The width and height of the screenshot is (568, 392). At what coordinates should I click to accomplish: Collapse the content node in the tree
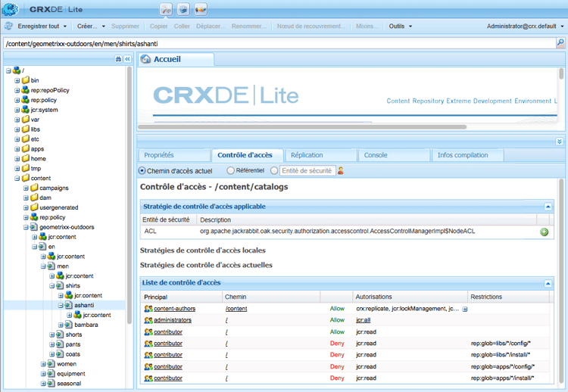point(17,178)
